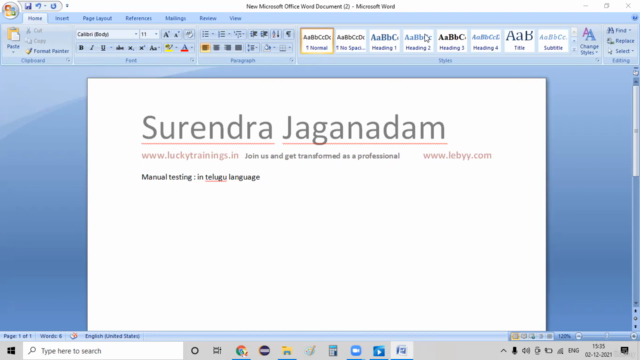The height and width of the screenshot is (360, 640).
Task: Center the text
Action: click(x=216, y=48)
